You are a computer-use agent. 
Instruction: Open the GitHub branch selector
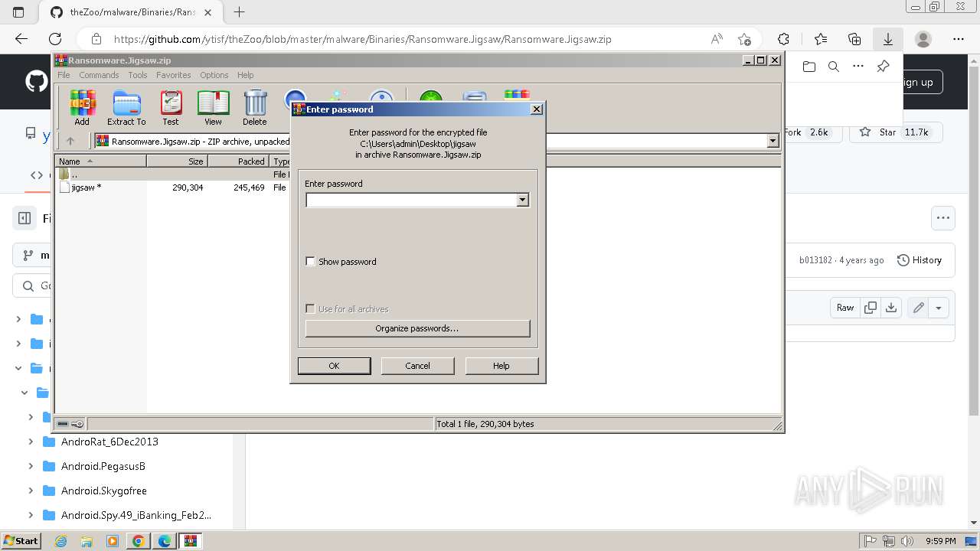pos(32,255)
